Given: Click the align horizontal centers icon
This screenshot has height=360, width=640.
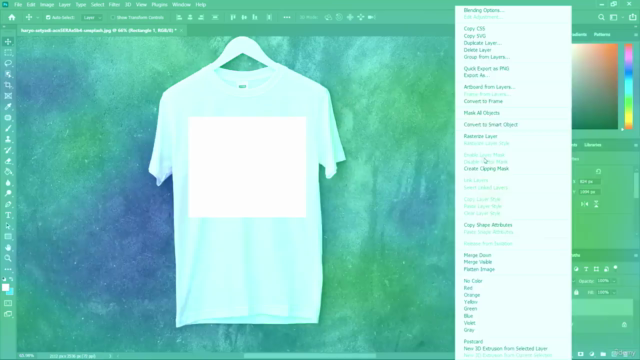Looking at the screenshot, I should click(x=190, y=17).
